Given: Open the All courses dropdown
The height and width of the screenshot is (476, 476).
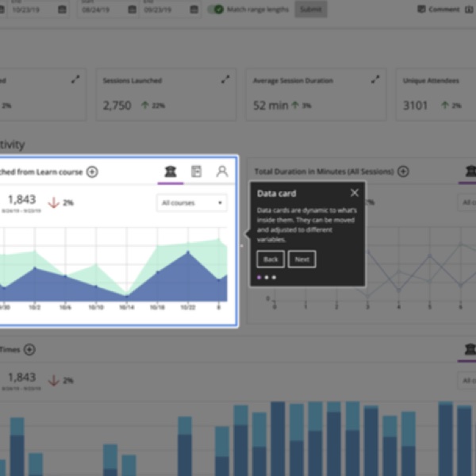Looking at the screenshot, I should pyautogui.click(x=191, y=203).
